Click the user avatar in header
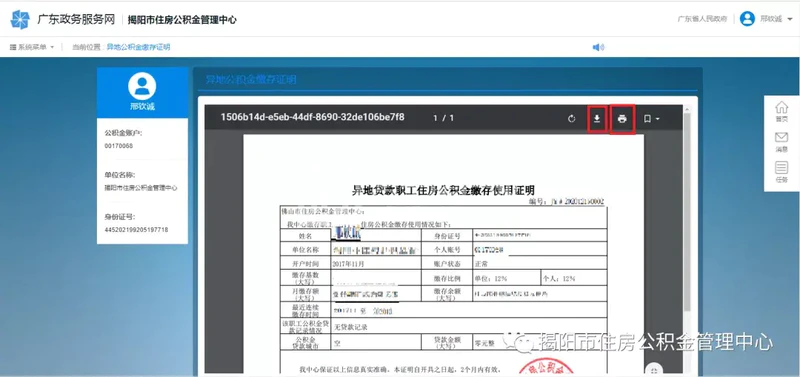The width and height of the screenshot is (800, 377). (x=747, y=19)
